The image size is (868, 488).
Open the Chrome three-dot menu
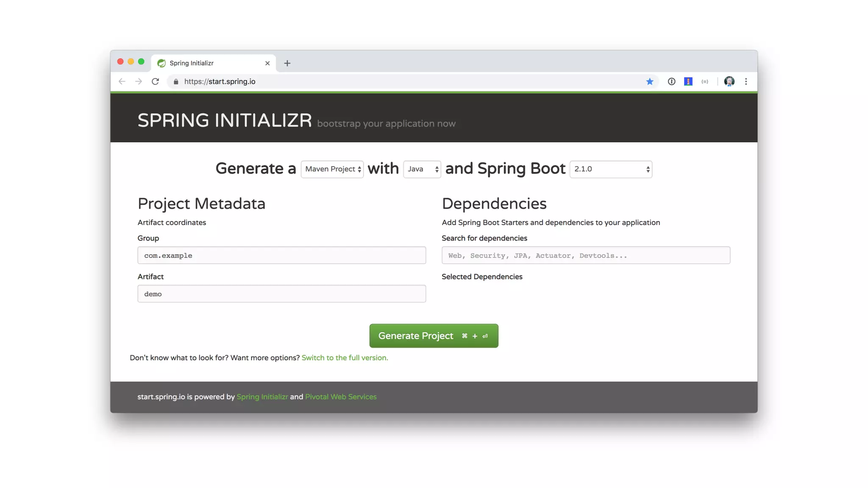(x=746, y=81)
